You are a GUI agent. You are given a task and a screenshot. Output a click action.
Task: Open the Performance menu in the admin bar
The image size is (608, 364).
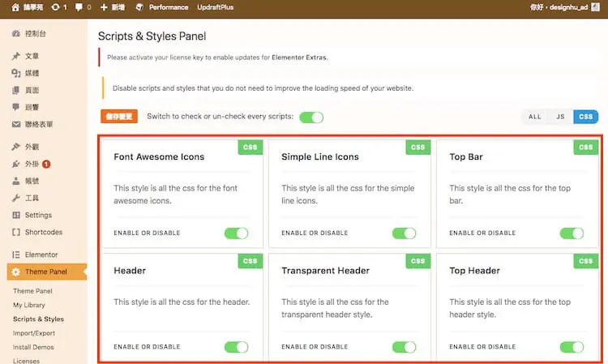169,7
